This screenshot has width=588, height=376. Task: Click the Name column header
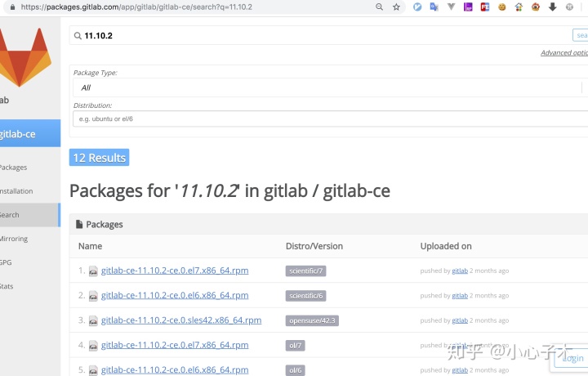90,246
